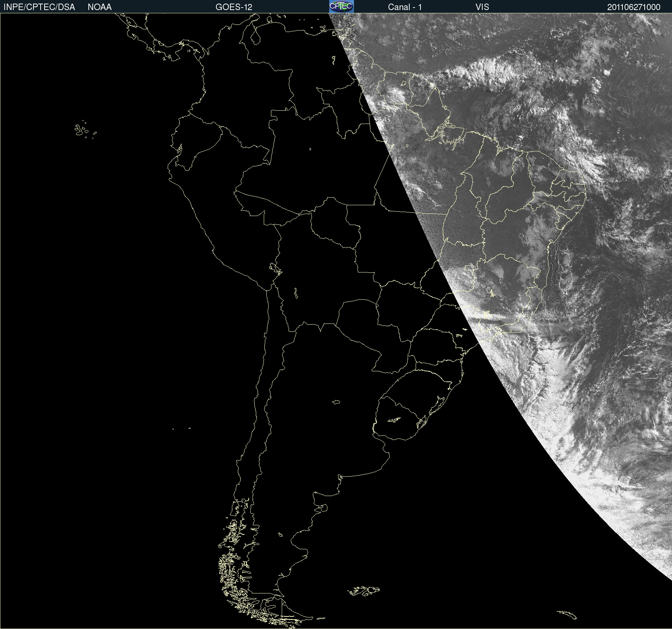672x629 pixels.
Task: Select the INPE/CPTEC/DSA header text
Action: [39, 7]
